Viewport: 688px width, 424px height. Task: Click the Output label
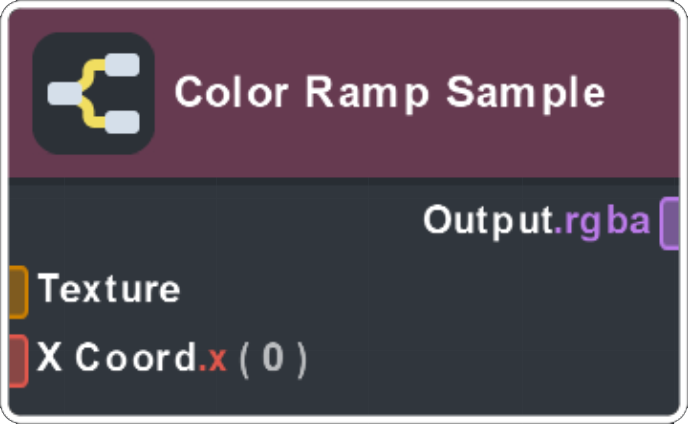pyautogui.click(x=487, y=220)
